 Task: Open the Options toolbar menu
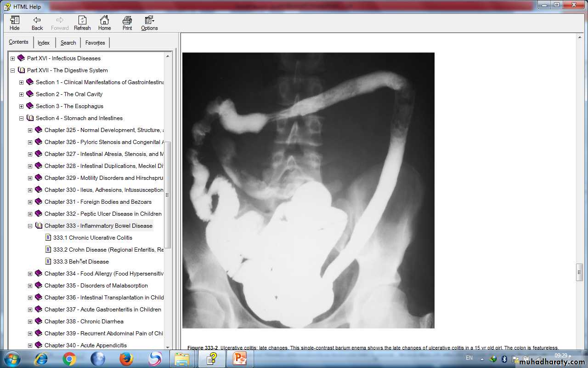149,23
